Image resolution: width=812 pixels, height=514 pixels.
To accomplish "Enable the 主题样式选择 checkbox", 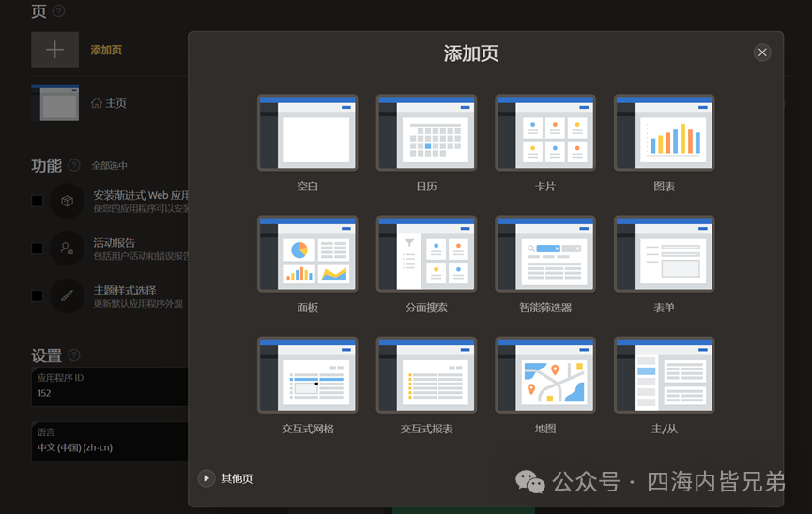I will point(37,295).
